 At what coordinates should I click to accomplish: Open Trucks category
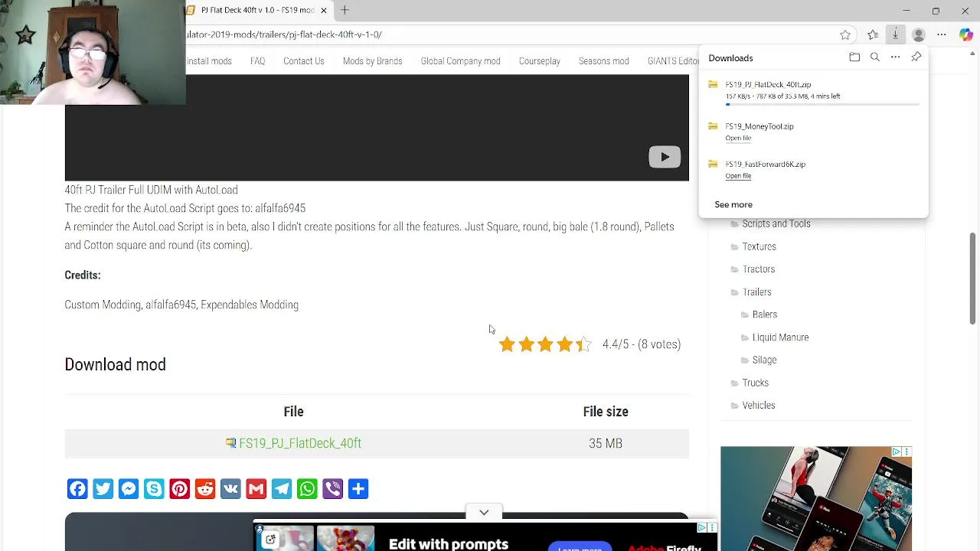755,383
